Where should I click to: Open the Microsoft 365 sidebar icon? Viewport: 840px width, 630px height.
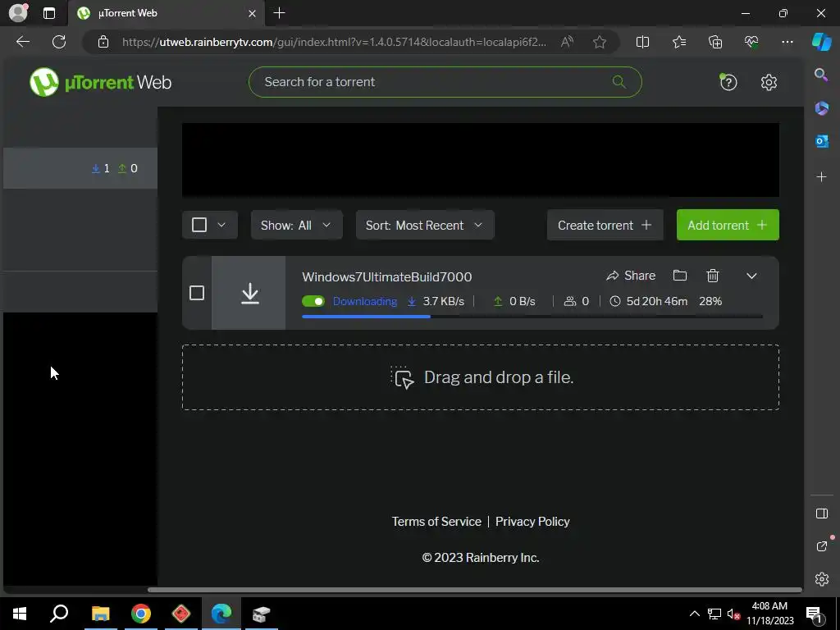point(821,108)
